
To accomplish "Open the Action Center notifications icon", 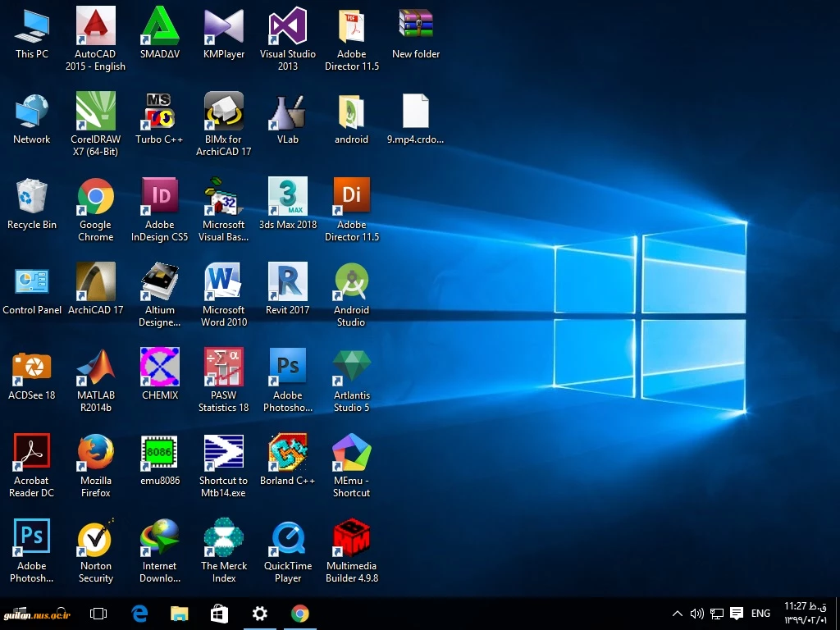I will pyautogui.click(x=737, y=614).
